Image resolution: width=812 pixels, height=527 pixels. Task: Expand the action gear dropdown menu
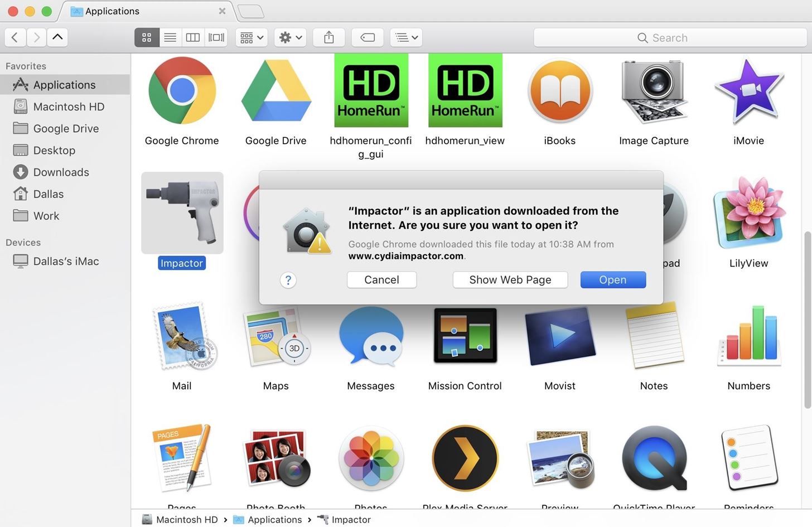(290, 37)
